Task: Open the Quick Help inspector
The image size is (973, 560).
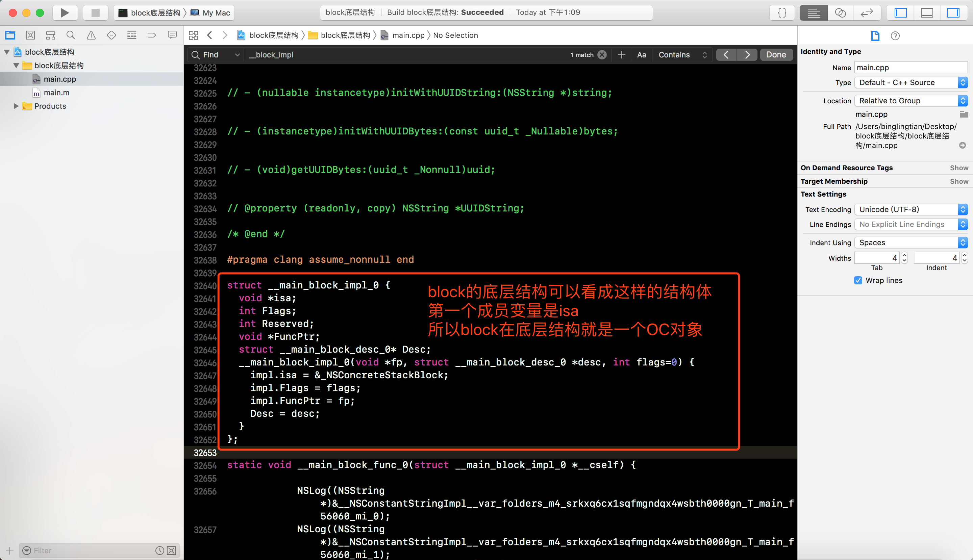Action: (x=895, y=36)
